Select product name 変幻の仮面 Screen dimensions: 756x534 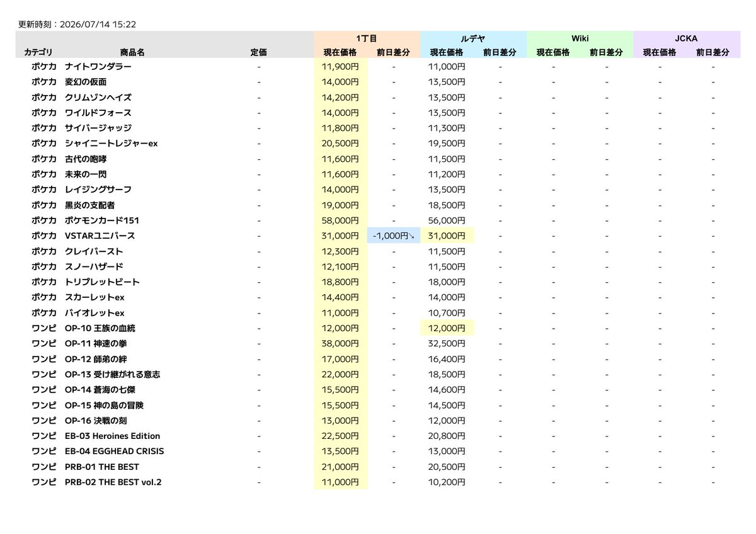point(86,82)
